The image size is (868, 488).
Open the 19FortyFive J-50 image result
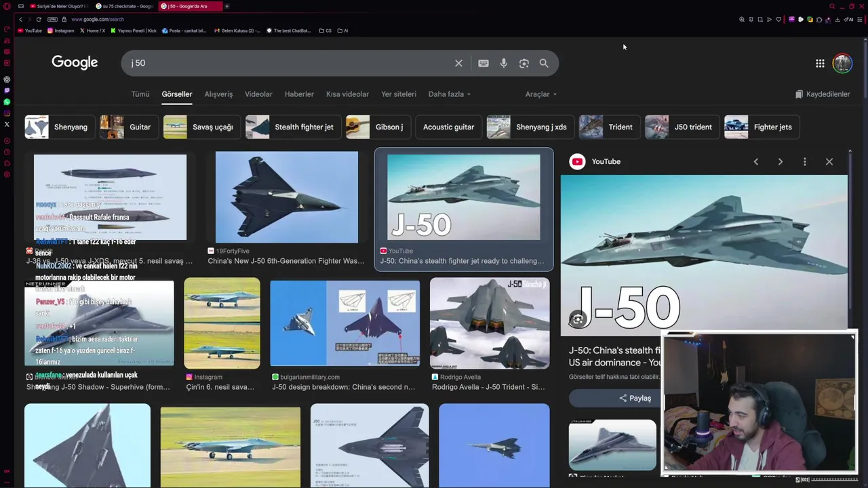click(x=286, y=199)
